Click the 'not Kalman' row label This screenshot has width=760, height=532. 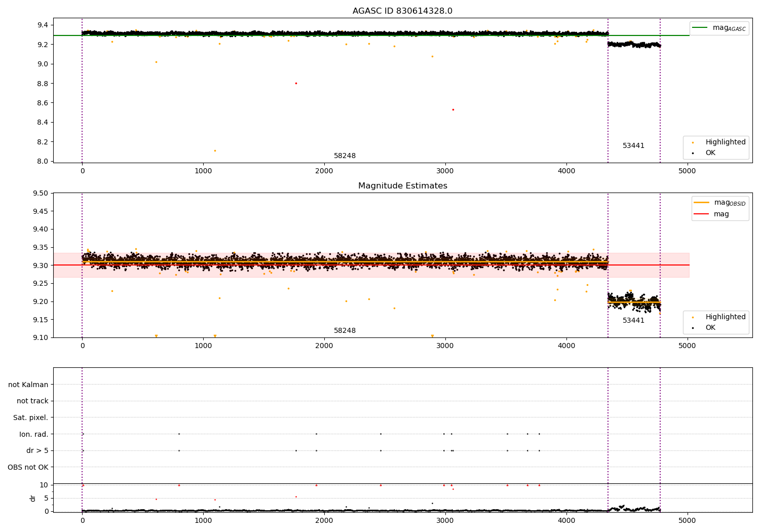coord(28,385)
